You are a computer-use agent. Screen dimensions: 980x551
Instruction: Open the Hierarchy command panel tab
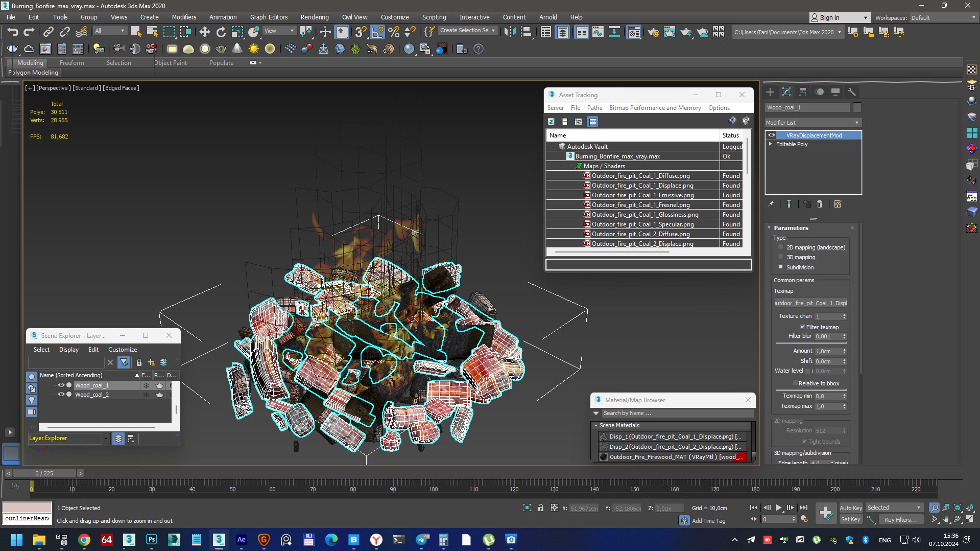[x=803, y=92]
